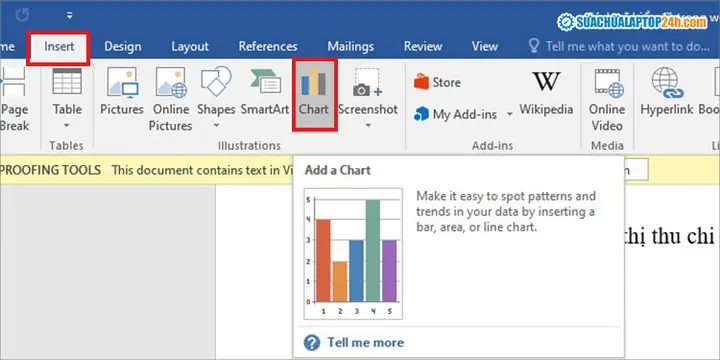Click Tell me more in the chart tooltip
The image size is (720, 360).
[366, 343]
